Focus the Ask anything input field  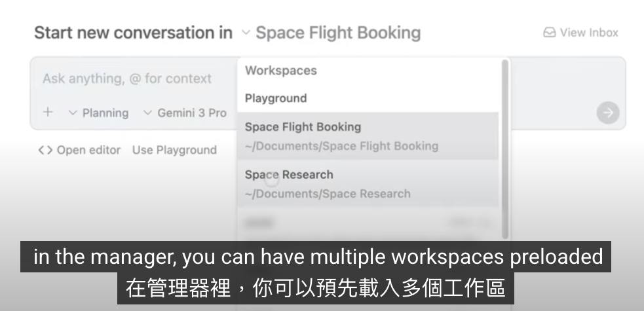127,79
